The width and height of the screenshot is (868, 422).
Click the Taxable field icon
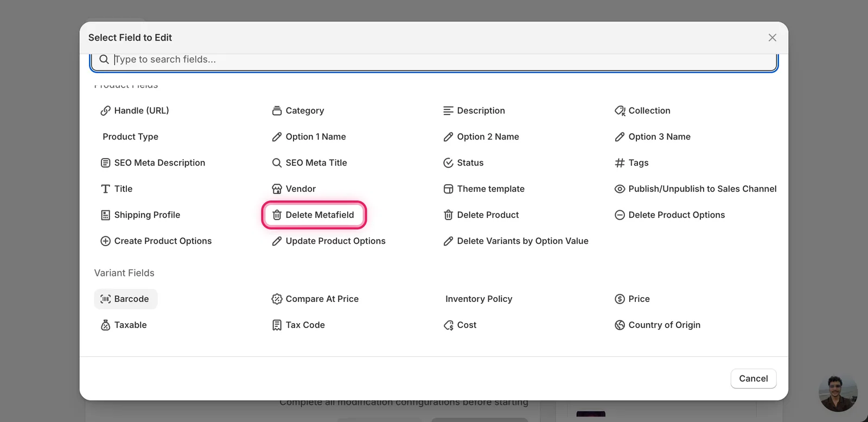pyautogui.click(x=105, y=325)
